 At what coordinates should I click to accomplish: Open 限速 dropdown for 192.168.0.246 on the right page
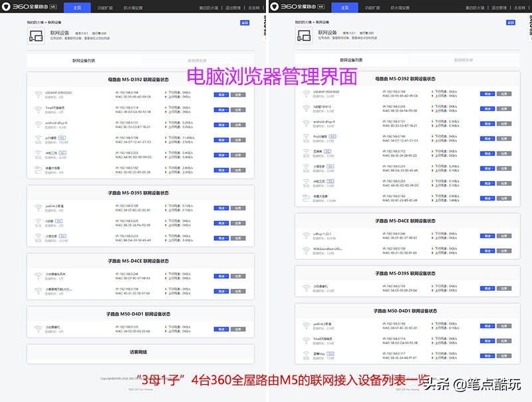(486, 236)
